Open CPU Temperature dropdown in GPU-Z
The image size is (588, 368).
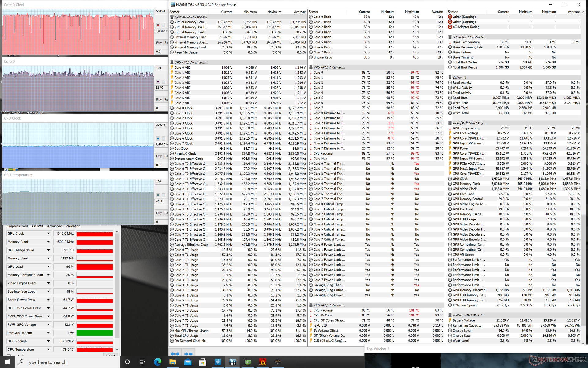pyautogui.click(x=48, y=350)
